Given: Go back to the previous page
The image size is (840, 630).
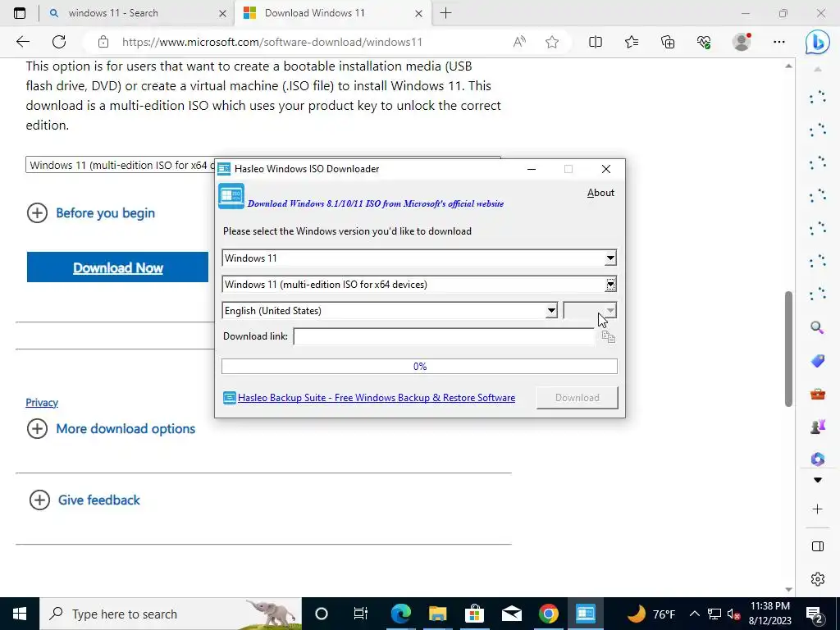Looking at the screenshot, I should [x=22, y=42].
